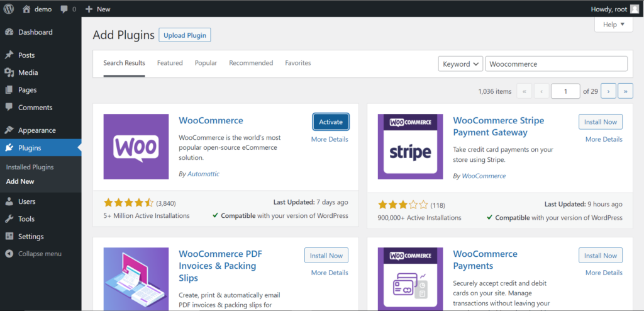Click the Users person icon
The width and height of the screenshot is (644, 311).
click(9, 201)
